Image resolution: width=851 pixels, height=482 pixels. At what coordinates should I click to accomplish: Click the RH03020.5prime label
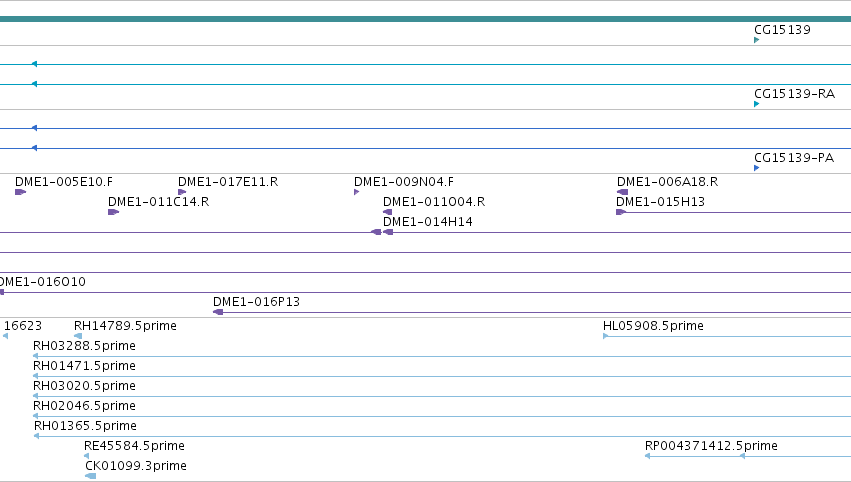[x=84, y=386]
